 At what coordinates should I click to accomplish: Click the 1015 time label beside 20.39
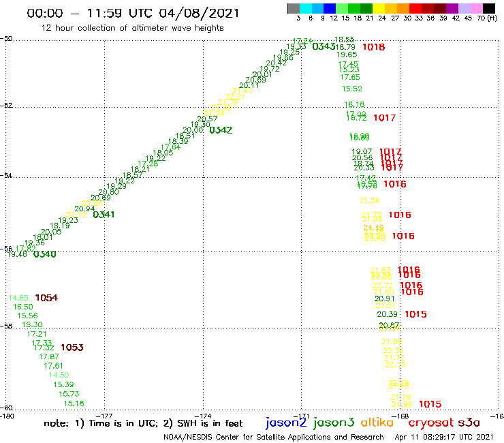click(415, 314)
